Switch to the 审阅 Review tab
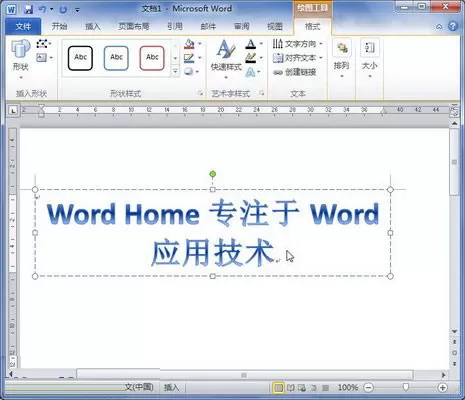 point(241,26)
